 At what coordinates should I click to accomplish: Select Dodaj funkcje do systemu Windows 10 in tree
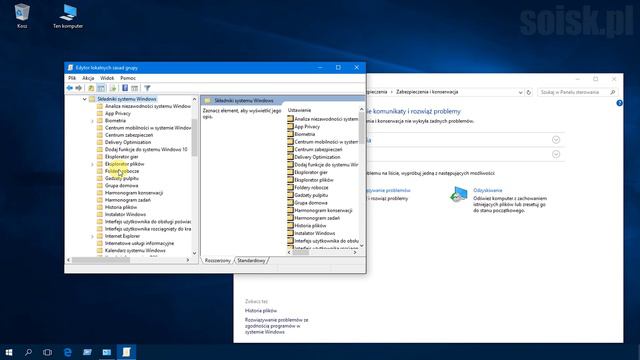tap(146, 150)
